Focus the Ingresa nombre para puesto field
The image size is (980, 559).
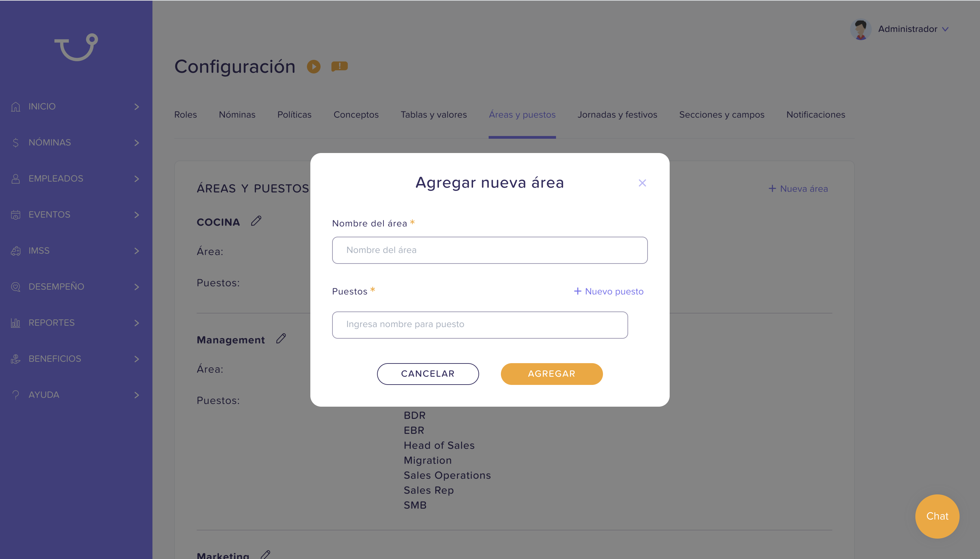pos(480,325)
